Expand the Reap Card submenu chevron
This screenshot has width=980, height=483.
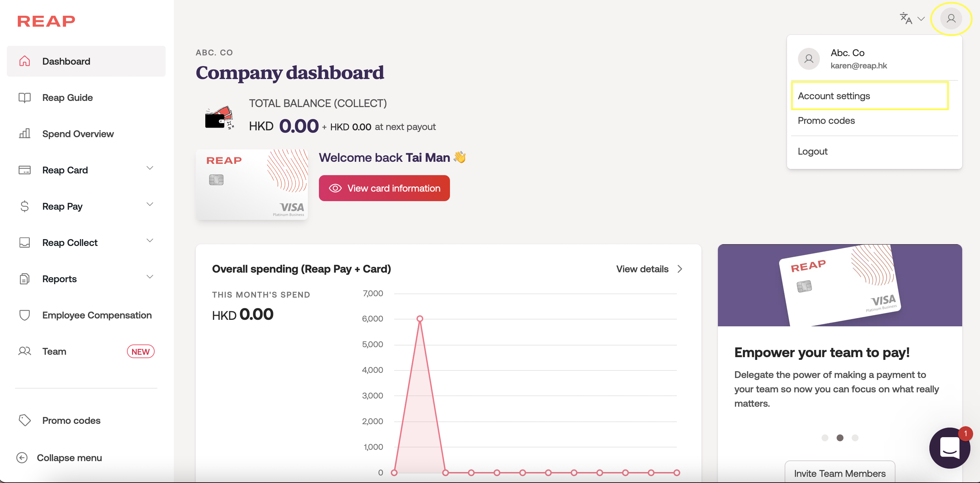pyautogui.click(x=150, y=168)
